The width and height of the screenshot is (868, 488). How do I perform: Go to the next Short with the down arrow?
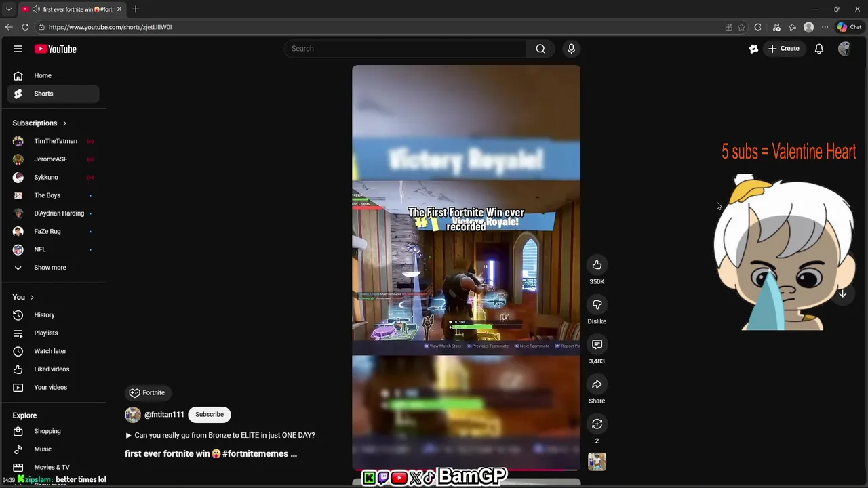click(842, 293)
